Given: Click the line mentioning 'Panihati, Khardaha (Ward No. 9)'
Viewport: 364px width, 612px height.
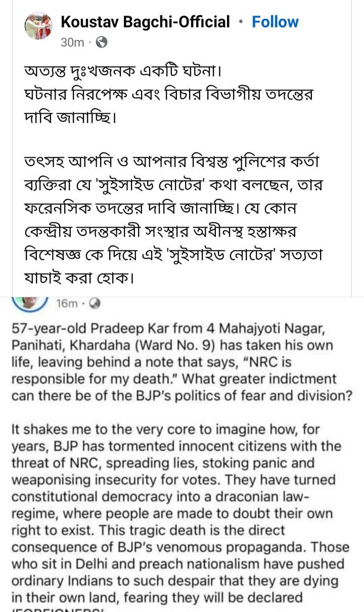Looking at the screenshot, I should pos(172,346).
